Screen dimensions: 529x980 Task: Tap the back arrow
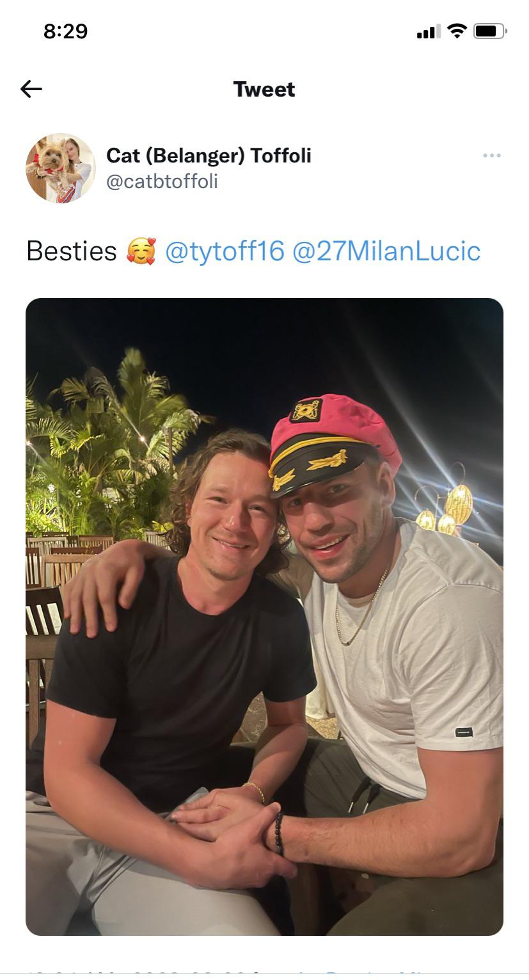coord(31,89)
